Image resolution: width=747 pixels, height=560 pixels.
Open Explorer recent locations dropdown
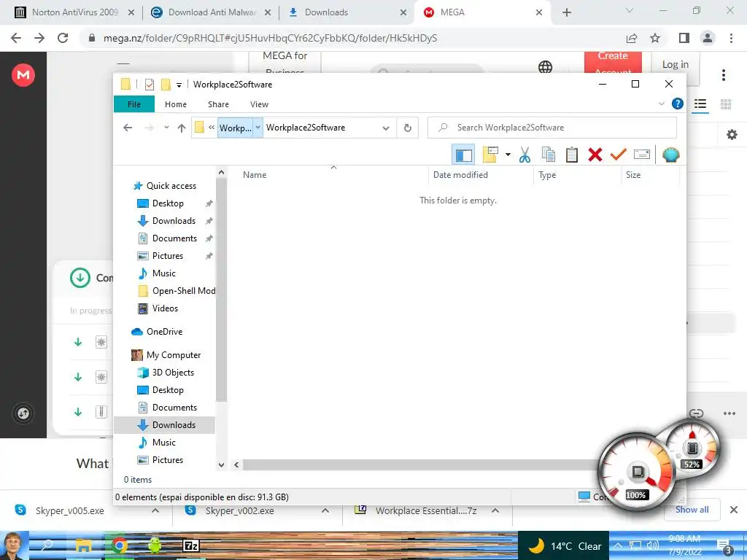(x=166, y=128)
